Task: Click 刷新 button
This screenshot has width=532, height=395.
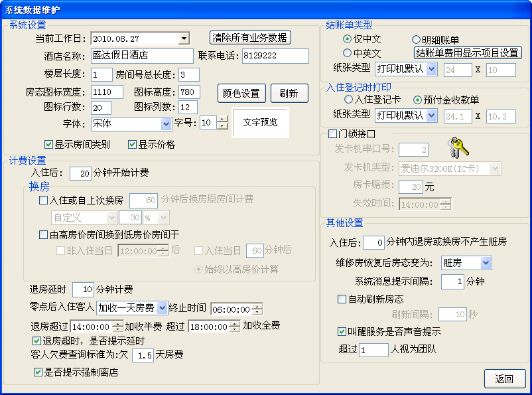Action: coord(289,93)
